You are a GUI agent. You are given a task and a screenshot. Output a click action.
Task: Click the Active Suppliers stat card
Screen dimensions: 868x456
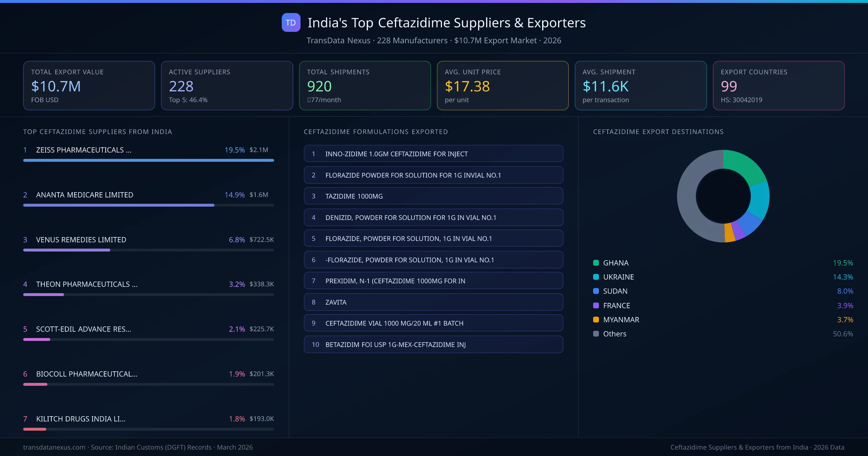pos(227,85)
